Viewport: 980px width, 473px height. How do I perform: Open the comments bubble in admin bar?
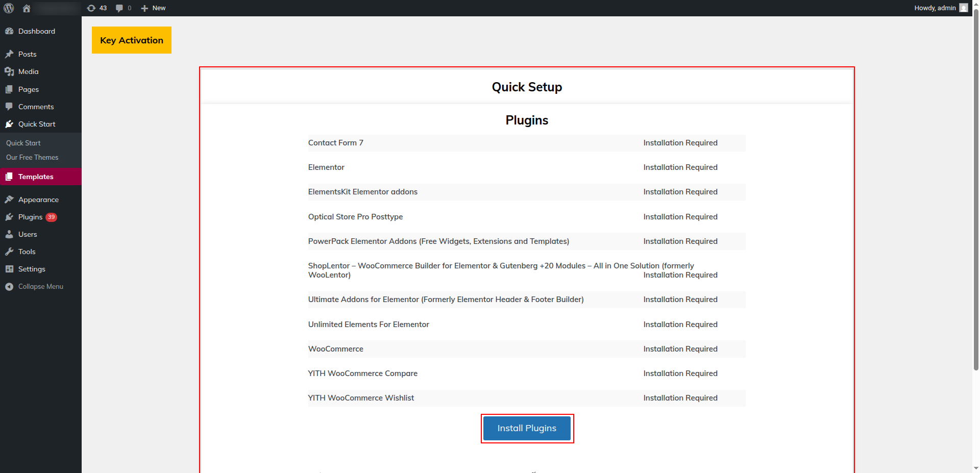click(124, 8)
